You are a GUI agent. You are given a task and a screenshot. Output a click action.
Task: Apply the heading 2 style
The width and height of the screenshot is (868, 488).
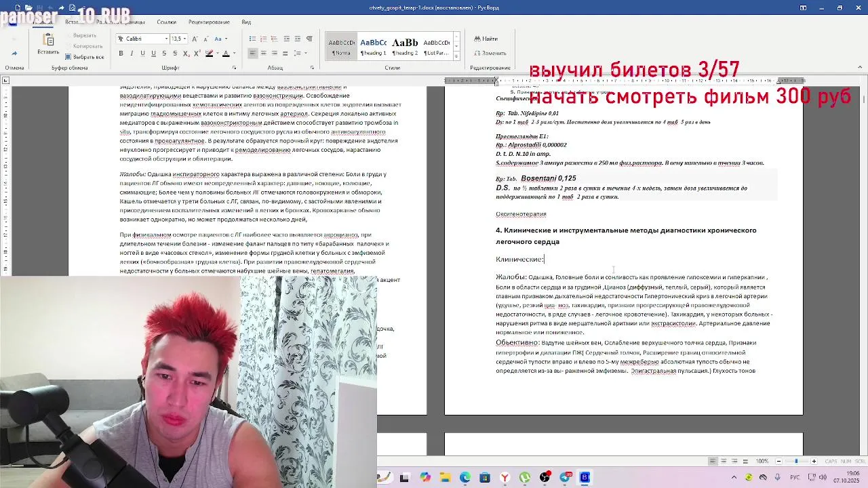coord(405,47)
